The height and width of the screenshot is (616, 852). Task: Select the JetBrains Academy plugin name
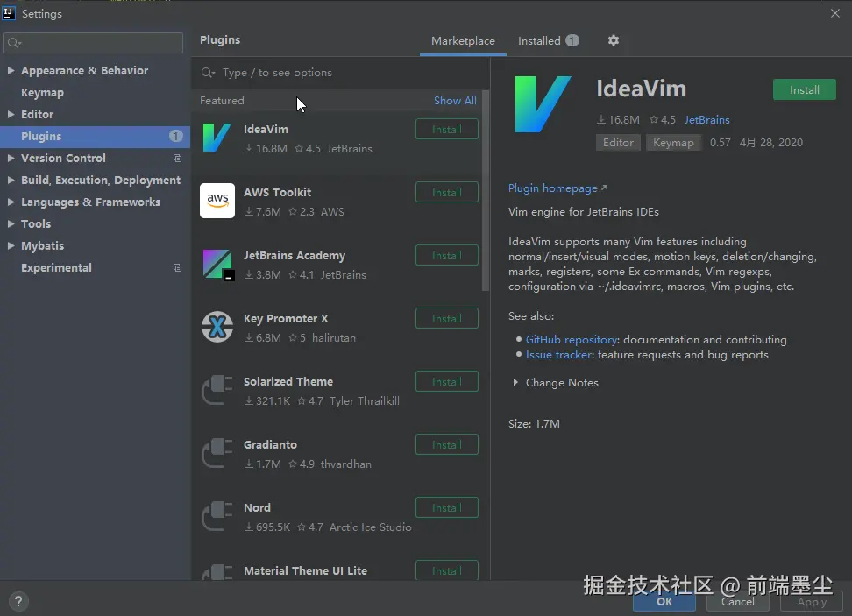pos(294,256)
